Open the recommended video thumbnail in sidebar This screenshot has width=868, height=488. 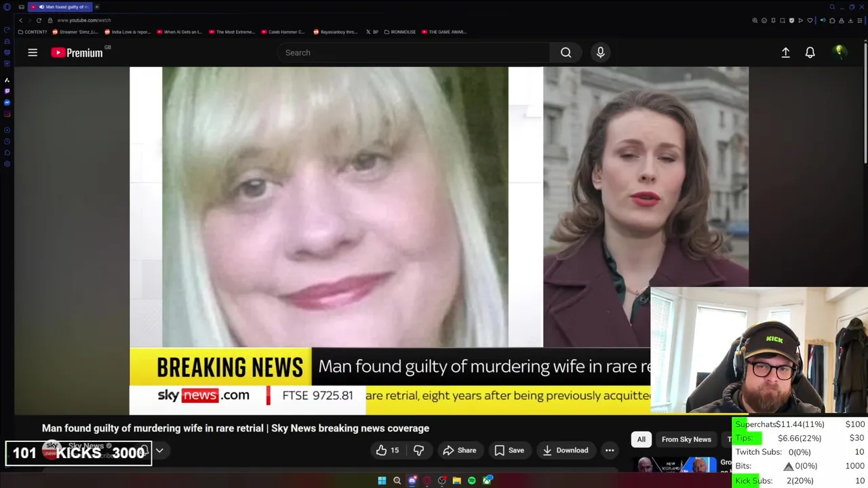(x=675, y=464)
